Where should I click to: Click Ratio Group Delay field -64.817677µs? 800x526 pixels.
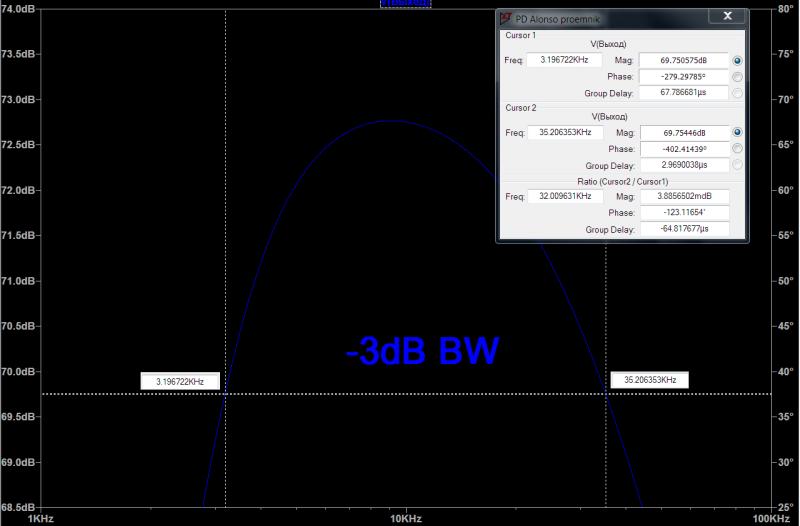685,229
